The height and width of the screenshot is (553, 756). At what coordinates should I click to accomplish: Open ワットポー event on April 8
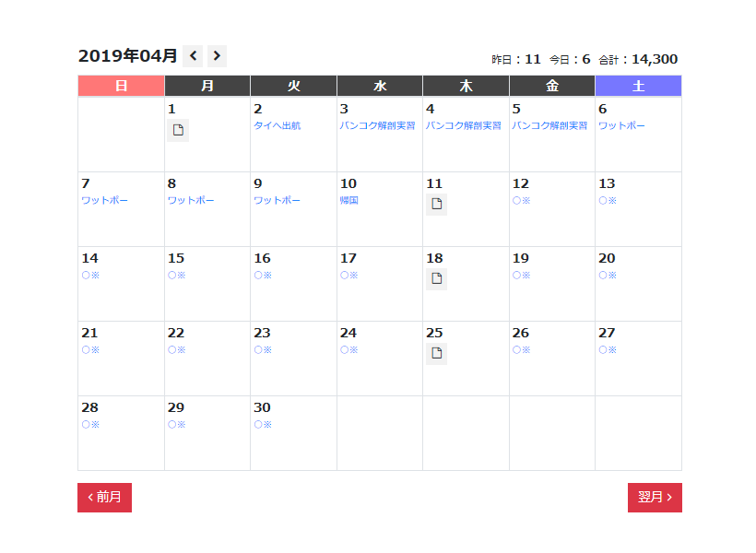coord(191,201)
